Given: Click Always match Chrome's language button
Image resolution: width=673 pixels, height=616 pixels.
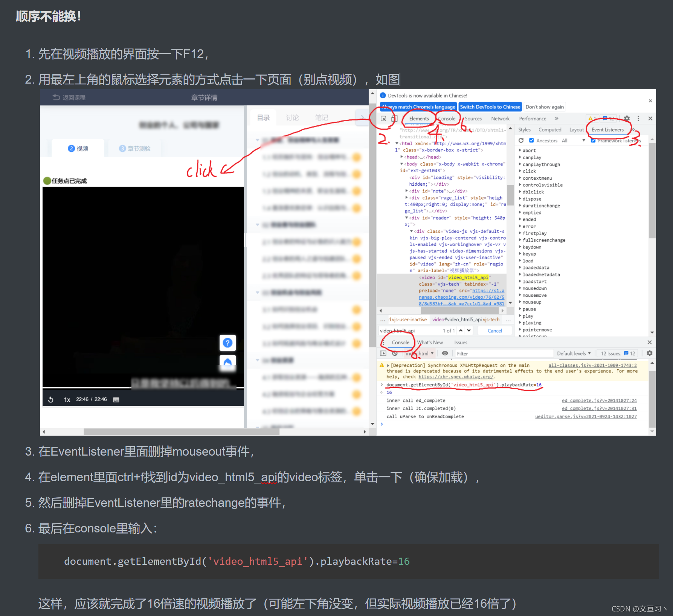Looking at the screenshot, I should [x=418, y=107].
